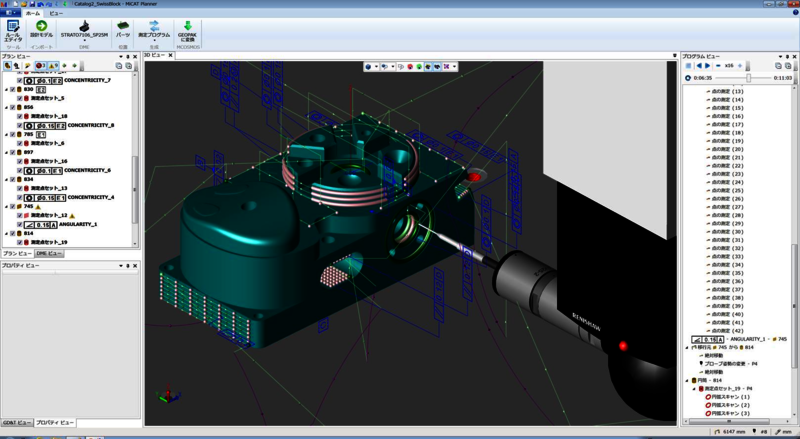The height and width of the screenshot is (439, 800).
Task: Toggle checkbox for feature 785
Action: tap(13, 134)
